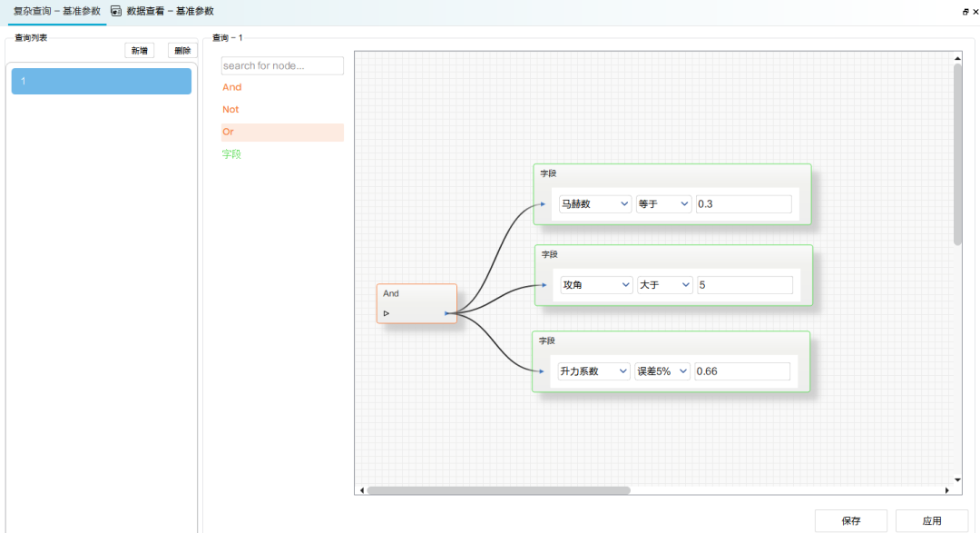The width and height of the screenshot is (980, 533).
Task: Click the And node output port
Action: point(446,313)
